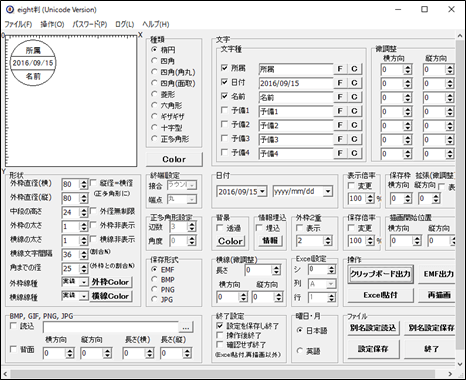Screen dimensions: 466x380
Task: Enable the 読込 image checkbox
Action: [x=13, y=326]
